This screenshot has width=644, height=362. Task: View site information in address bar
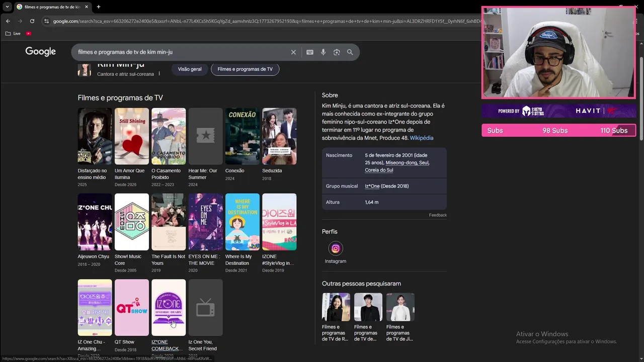(x=46, y=21)
